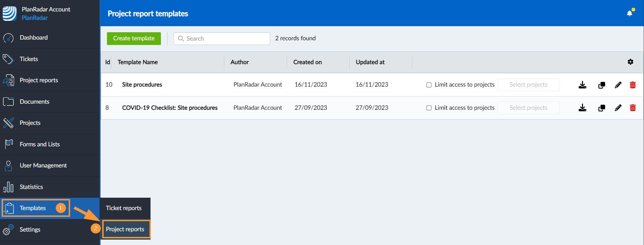Download the Site procedures template
This screenshot has width=644, height=245.
click(582, 85)
